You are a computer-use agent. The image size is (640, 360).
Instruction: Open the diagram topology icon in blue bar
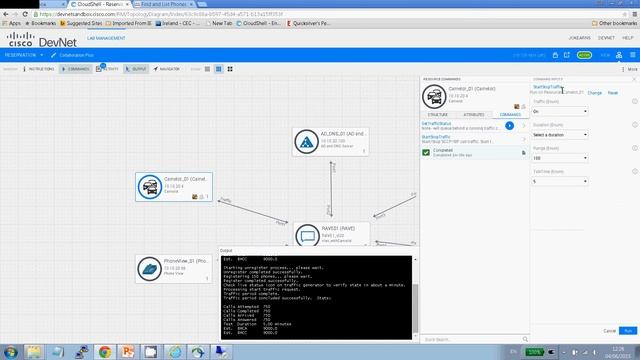(619, 55)
